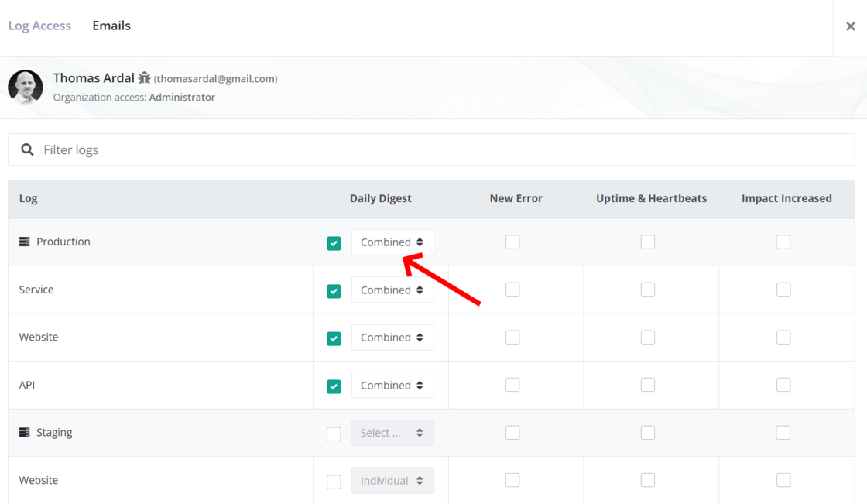The width and height of the screenshot is (867, 504).
Task: Uncheck Daily Digest for Service
Action: point(334,291)
